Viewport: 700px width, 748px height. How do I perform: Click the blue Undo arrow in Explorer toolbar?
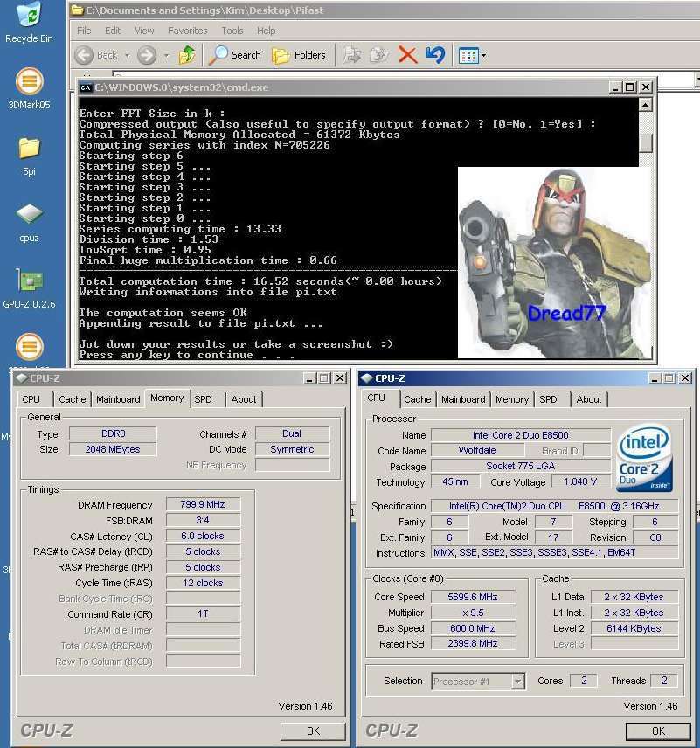435,55
